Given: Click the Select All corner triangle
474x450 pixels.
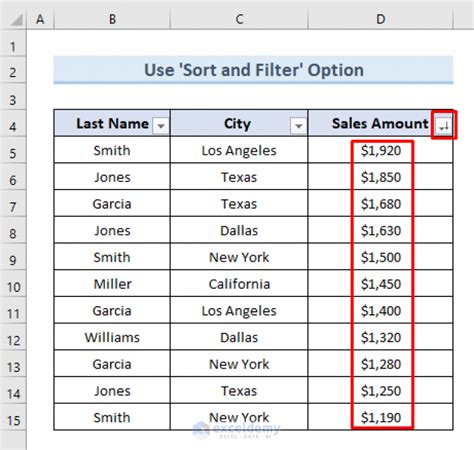Looking at the screenshot, I should [x=16, y=19].
